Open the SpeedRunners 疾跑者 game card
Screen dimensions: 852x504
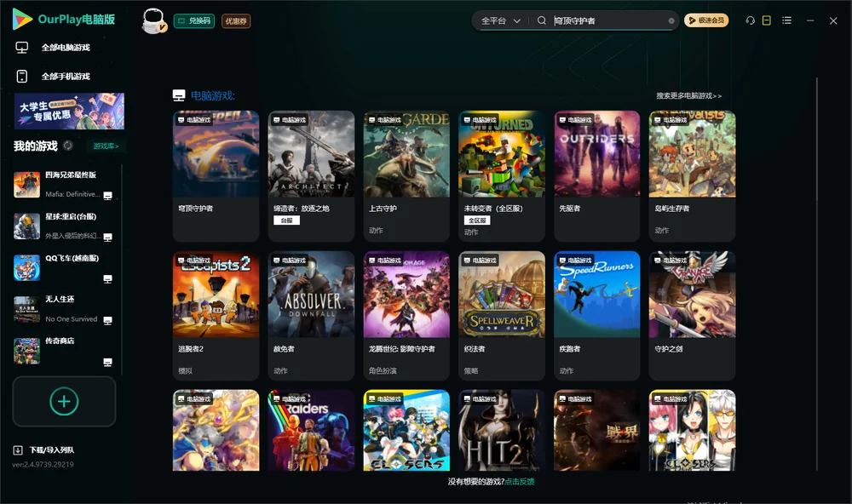[597, 316]
